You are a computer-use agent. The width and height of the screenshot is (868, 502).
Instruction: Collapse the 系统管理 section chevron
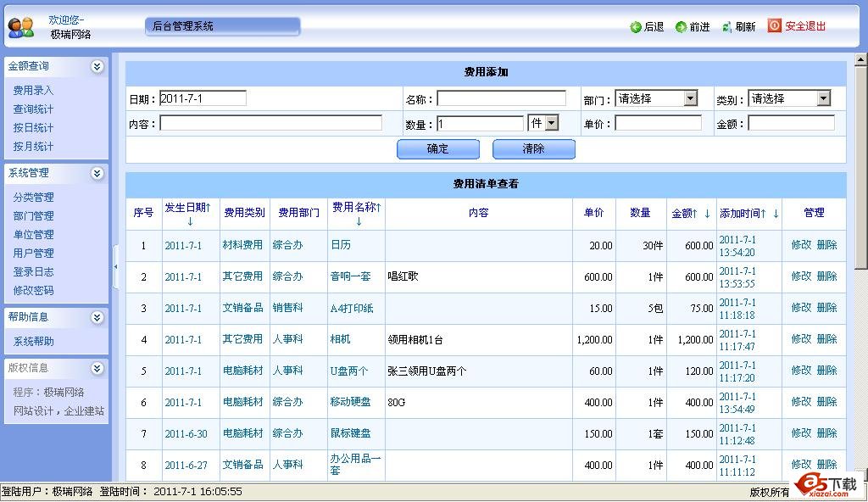[x=97, y=173]
